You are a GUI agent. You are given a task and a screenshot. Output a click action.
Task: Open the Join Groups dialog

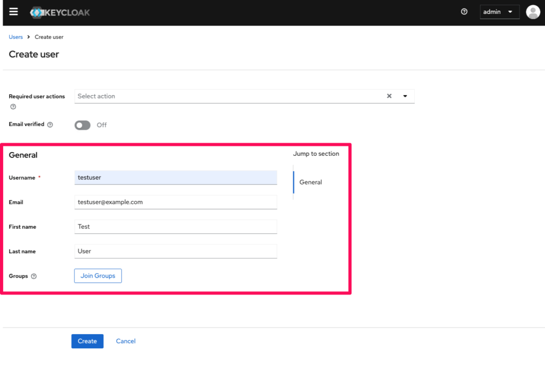point(98,276)
